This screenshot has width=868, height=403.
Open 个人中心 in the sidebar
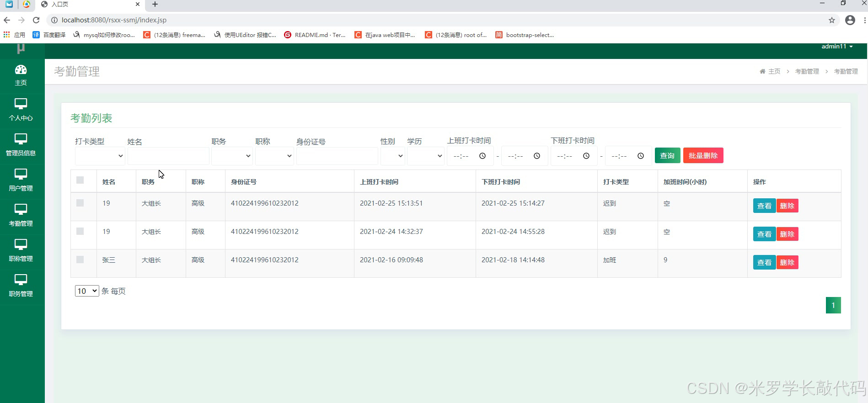21,111
